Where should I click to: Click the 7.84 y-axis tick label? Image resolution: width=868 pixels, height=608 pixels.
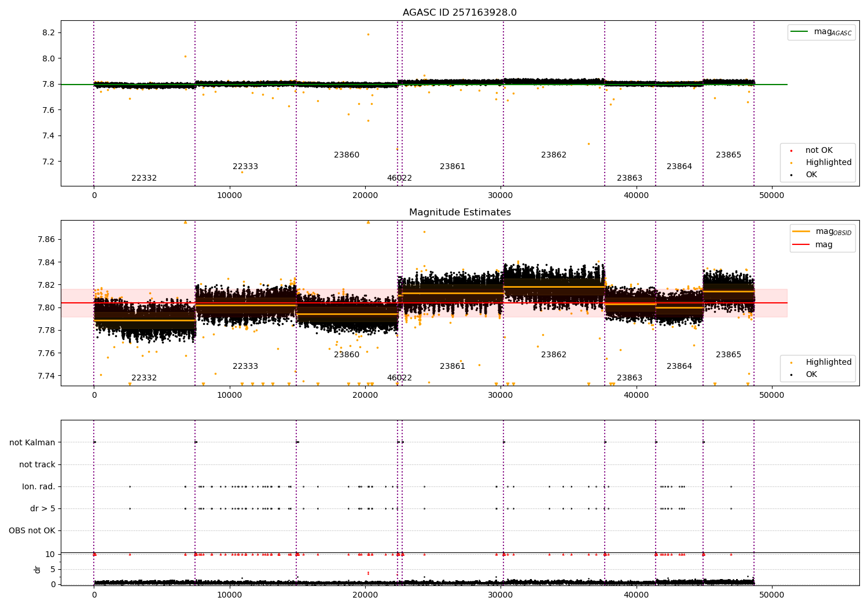coord(46,262)
